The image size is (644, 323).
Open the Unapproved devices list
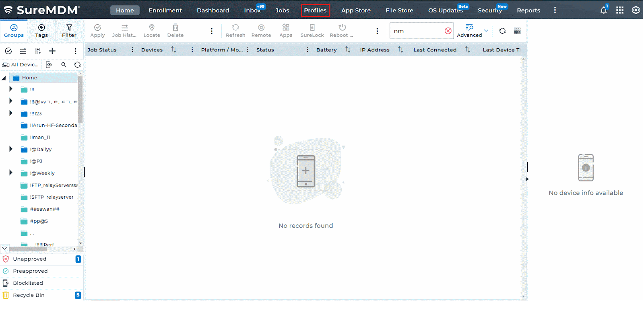click(30, 259)
